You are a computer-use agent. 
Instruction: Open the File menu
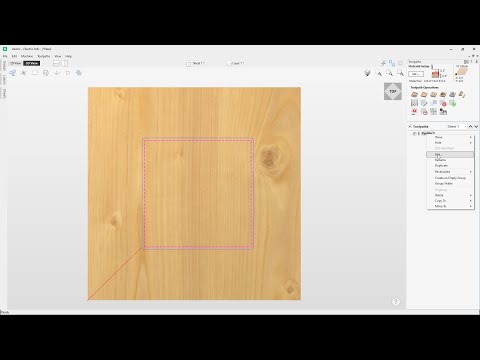(5, 56)
